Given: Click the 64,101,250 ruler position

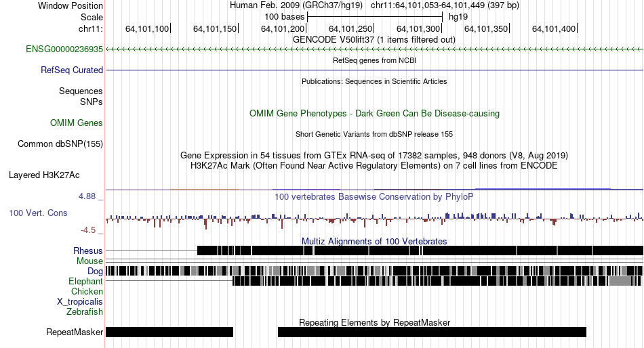Looking at the screenshot, I should pyautogui.click(x=350, y=28).
